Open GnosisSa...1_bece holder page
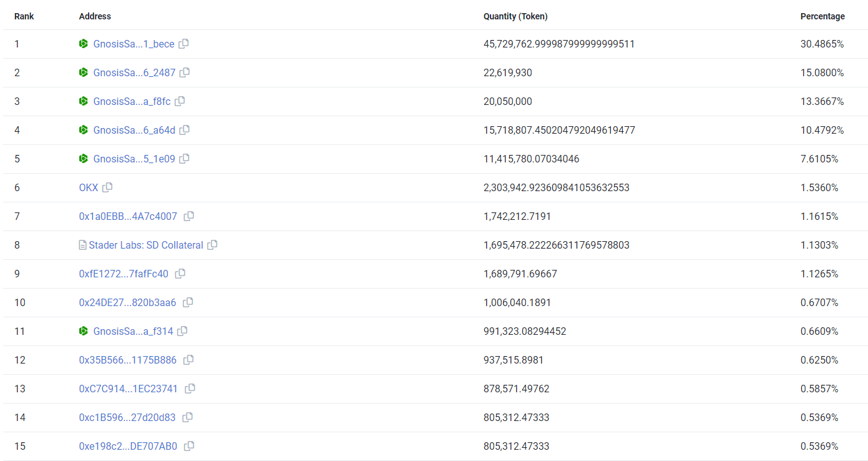The height and width of the screenshot is (461, 868). click(134, 44)
